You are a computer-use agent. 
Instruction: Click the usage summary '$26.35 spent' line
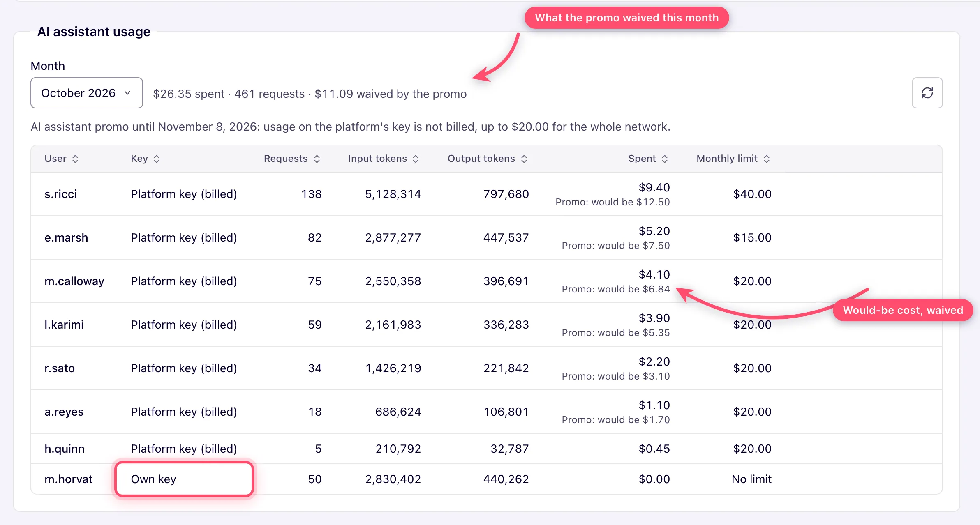pyautogui.click(x=310, y=94)
